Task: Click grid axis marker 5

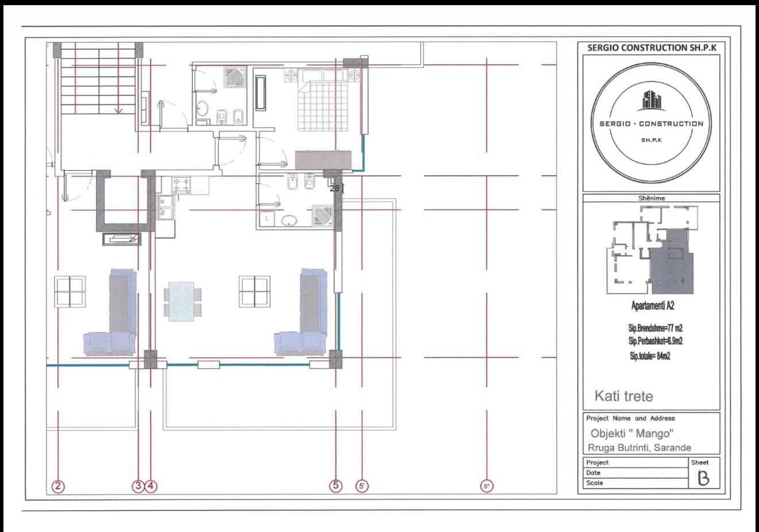Action: 336,486
